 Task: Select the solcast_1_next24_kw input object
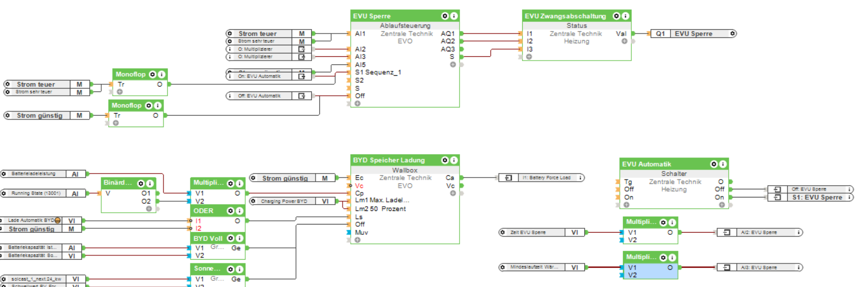tap(43, 279)
